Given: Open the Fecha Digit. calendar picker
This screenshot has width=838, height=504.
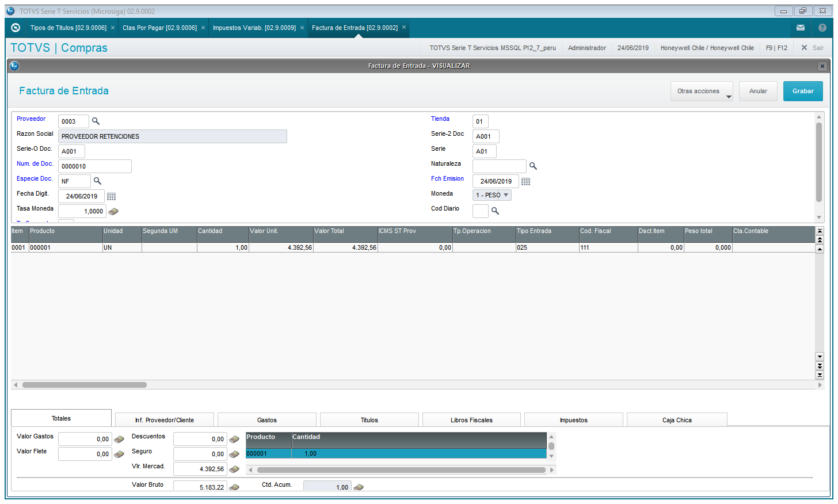Looking at the screenshot, I should (x=112, y=196).
